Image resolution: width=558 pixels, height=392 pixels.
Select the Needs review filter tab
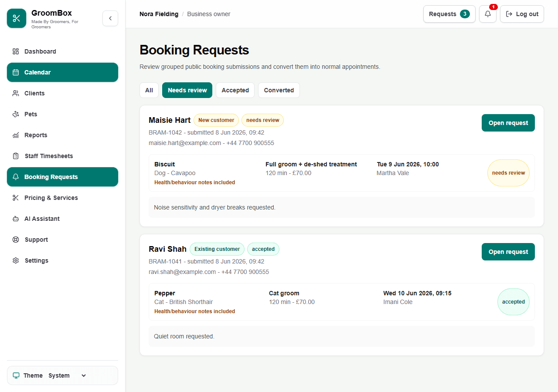[187, 90]
